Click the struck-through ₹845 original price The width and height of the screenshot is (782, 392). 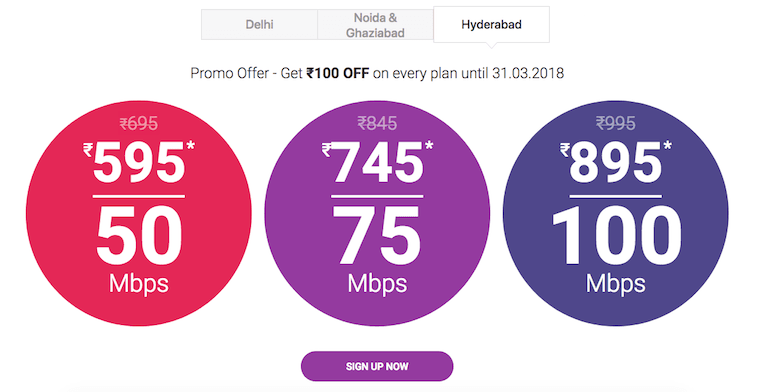click(x=377, y=123)
